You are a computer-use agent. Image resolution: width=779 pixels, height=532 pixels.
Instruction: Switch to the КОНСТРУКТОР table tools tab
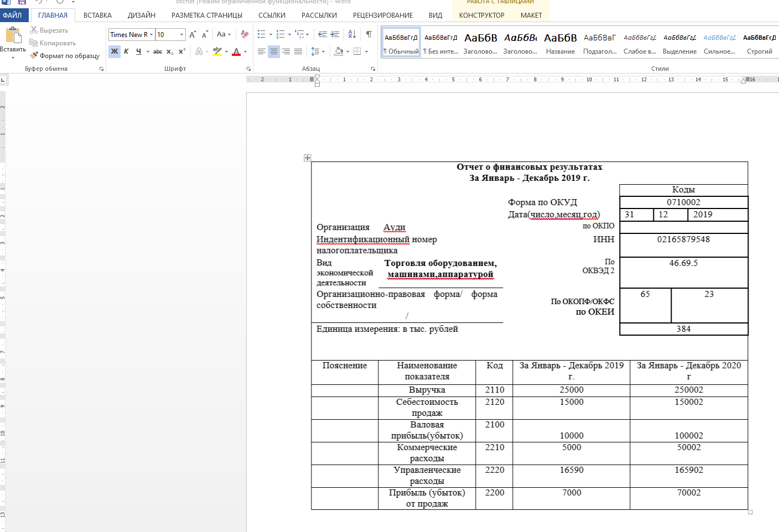[482, 15]
